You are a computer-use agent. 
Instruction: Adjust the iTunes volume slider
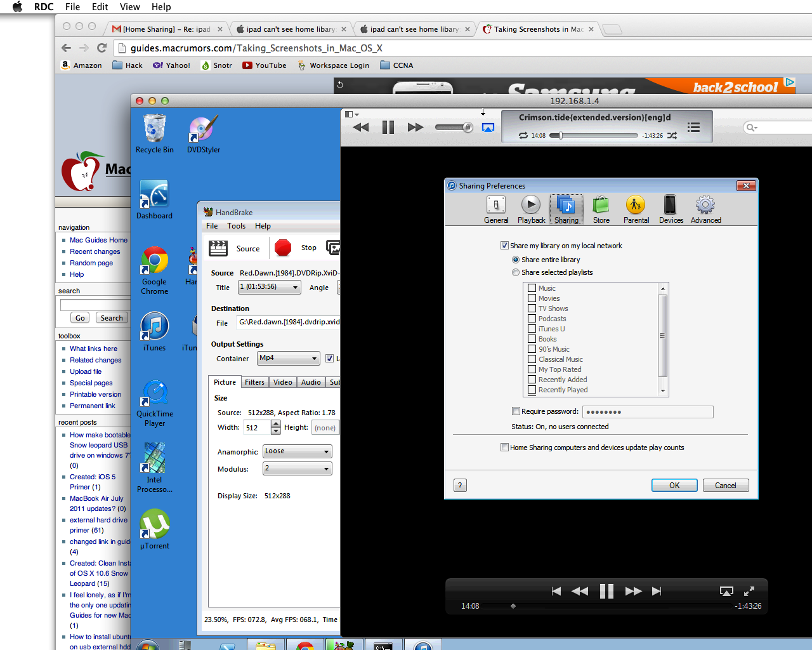tap(454, 128)
